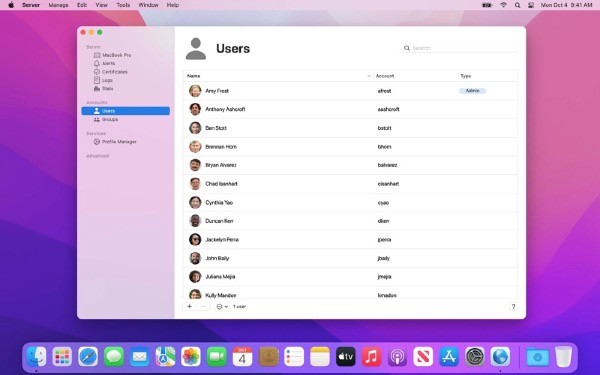600x375 pixels.
Task: Click the Search users field
Action: pyautogui.click(x=459, y=48)
